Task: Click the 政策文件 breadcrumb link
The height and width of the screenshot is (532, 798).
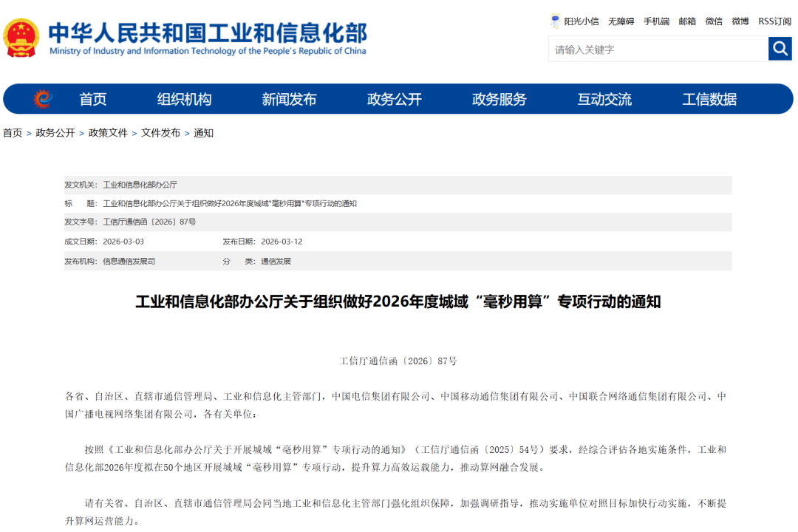Action: (108, 133)
